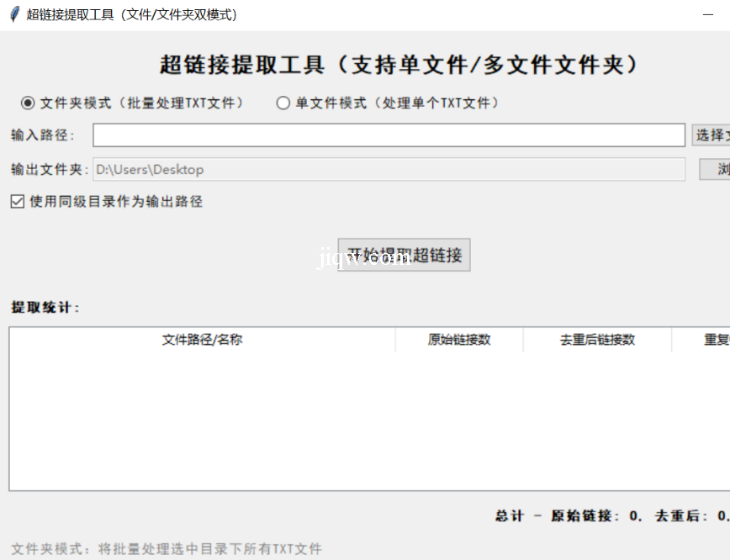Image resolution: width=730 pixels, height=560 pixels.
Task: Click the 去重后链接数 column header
Action: point(597,340)
